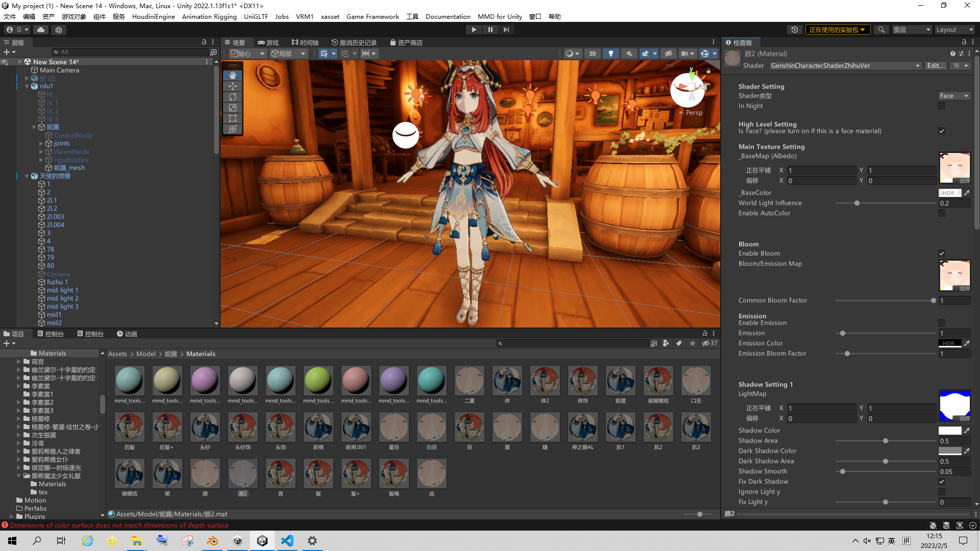Viewport: 980px width, 551px height.
Task: Open the MMD for Unity menu
Action: click(x=500, y=16)
